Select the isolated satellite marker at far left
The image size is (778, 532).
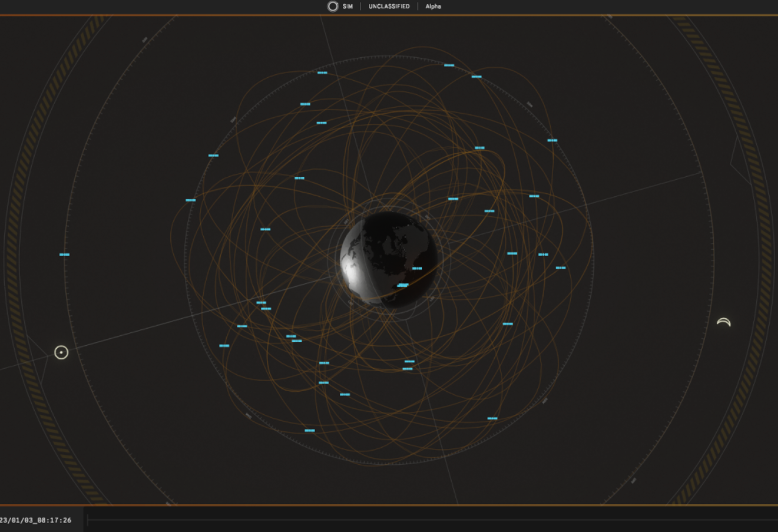point(64,255)
